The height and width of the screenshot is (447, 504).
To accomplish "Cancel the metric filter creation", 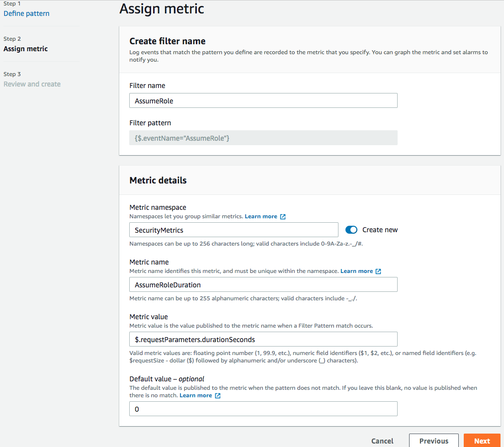I will click(382, 441).
